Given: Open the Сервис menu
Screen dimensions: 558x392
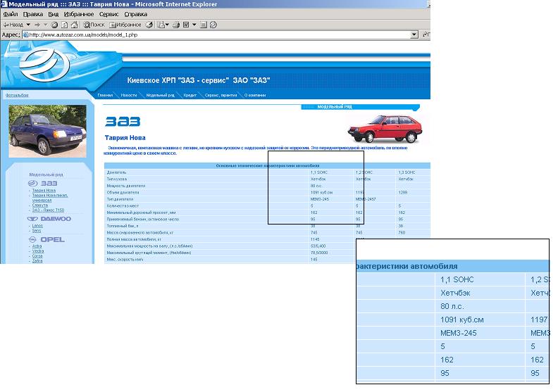Looking at the screenshot, I should click(x=108, y=14).
